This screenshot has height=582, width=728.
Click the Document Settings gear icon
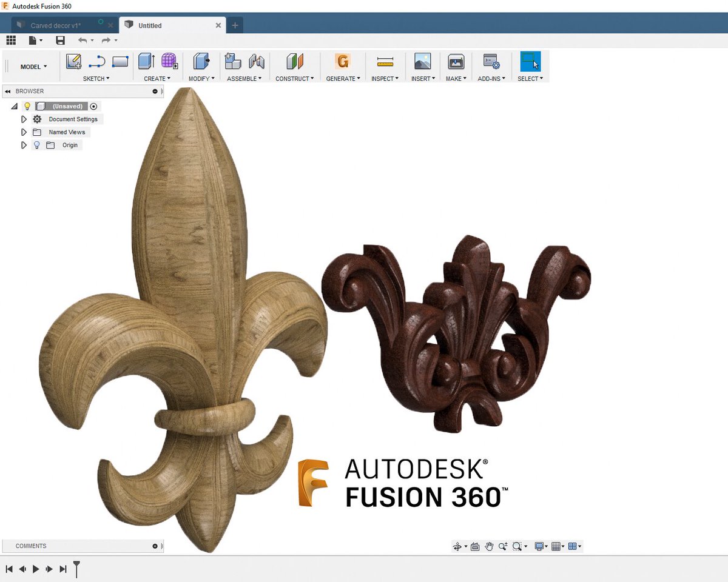[x=37, y=119]
